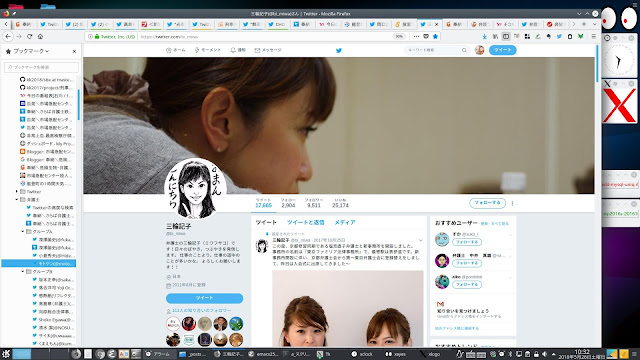
Task: Open the いいね count 25,174 stat
Action: click(x=340, y=203)
